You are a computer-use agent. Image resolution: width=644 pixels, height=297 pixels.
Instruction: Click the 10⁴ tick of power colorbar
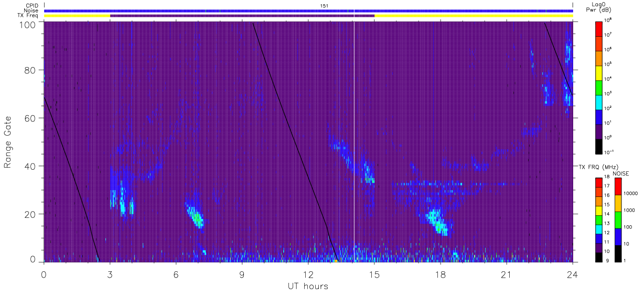[x=609, y=79]
